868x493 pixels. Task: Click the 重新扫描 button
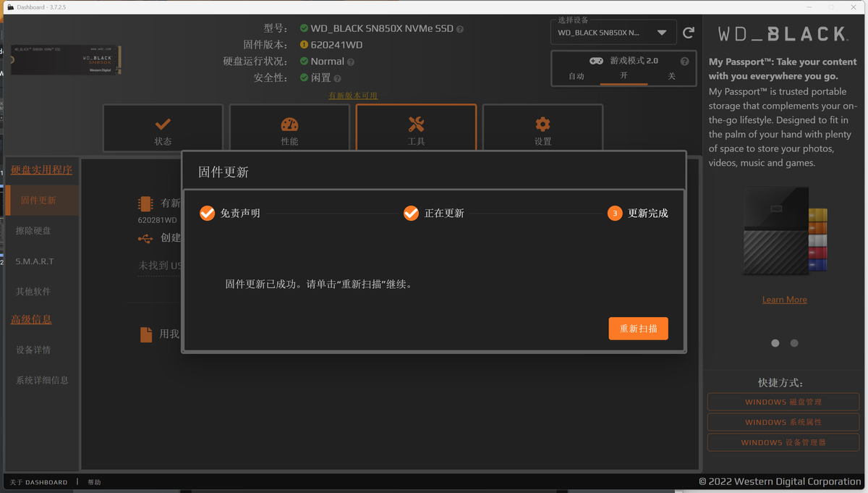click(638, 329)
